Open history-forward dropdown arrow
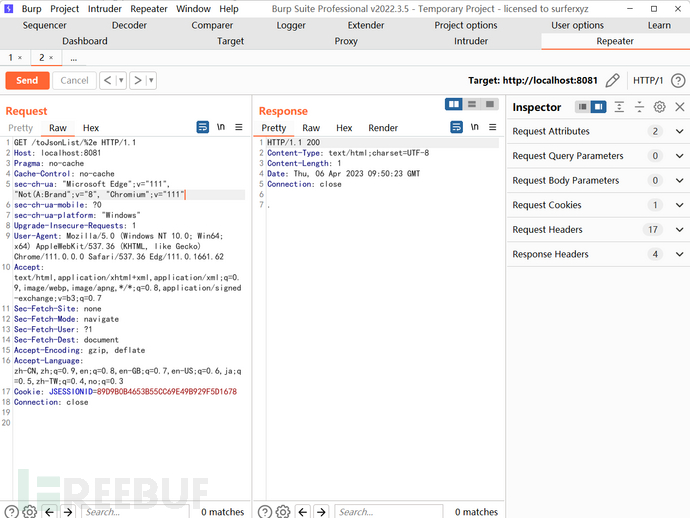 point(151,81)
